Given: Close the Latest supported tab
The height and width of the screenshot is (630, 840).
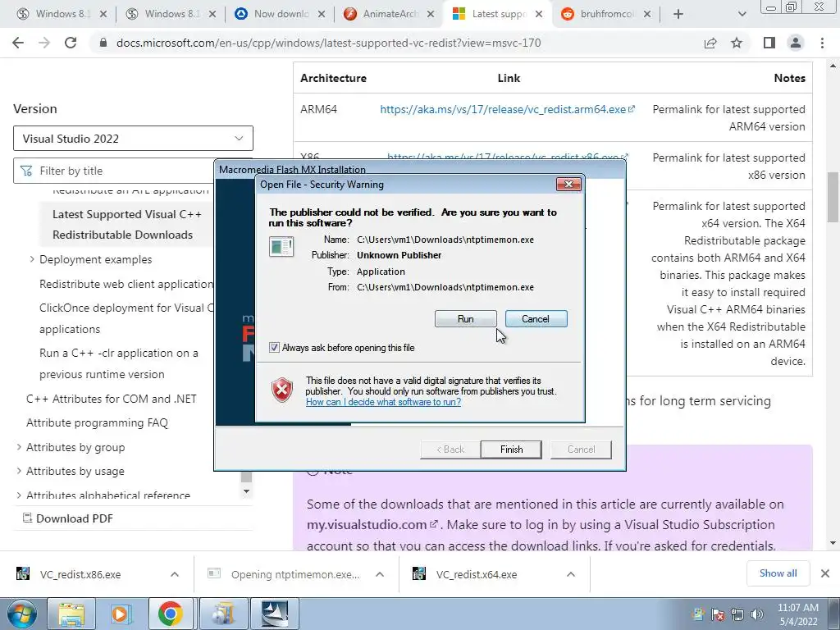Looking at the screenshot, I should (x=539, y=14).
